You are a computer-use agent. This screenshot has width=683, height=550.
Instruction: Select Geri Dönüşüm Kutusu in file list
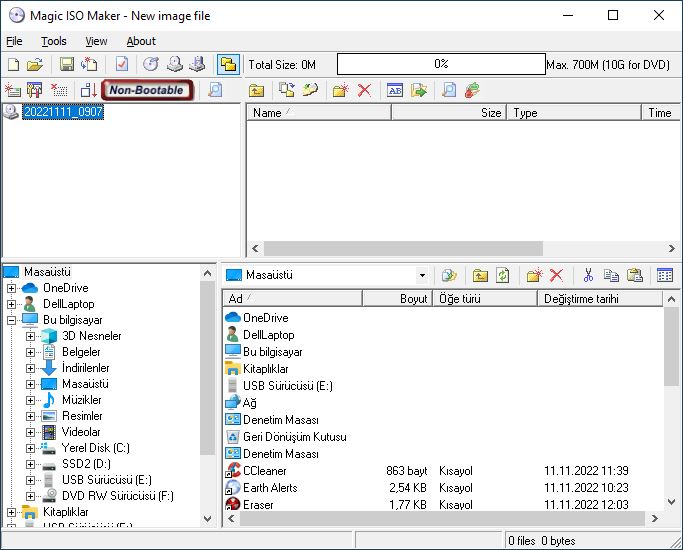(x=294, y=437)
